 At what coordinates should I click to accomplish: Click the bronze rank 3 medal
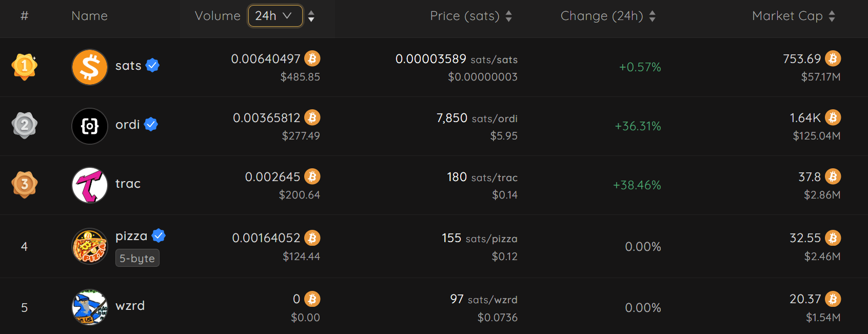click(x=24, y=185)
